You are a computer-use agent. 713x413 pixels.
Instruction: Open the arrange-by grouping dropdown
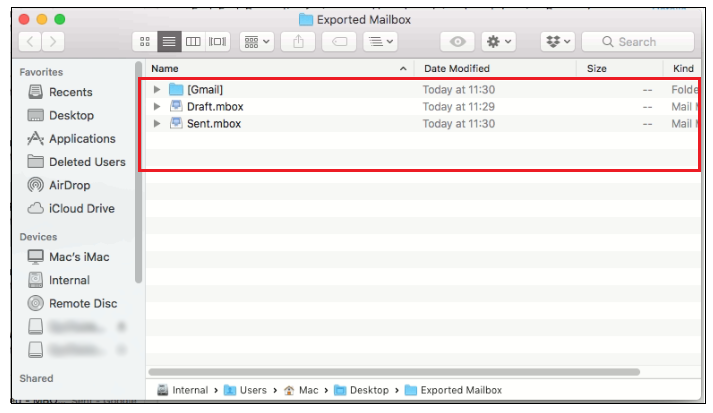(x=257, y=42)
